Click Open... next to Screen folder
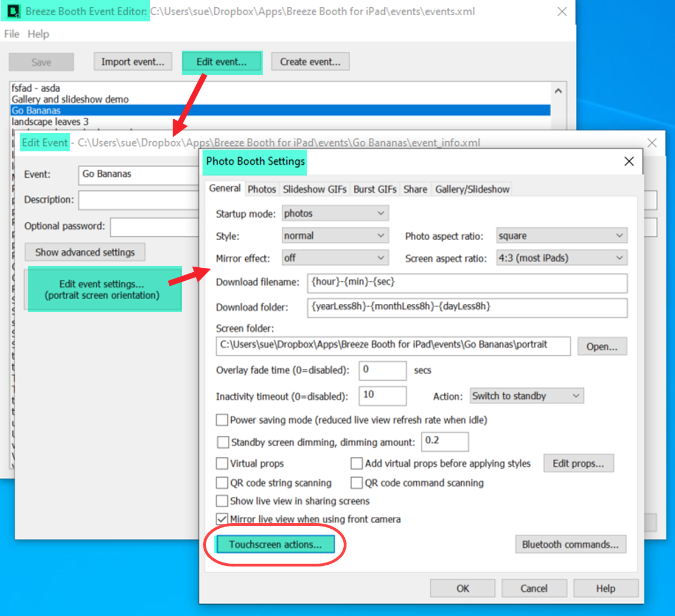 pyautogui.click(x=602, y=347)
